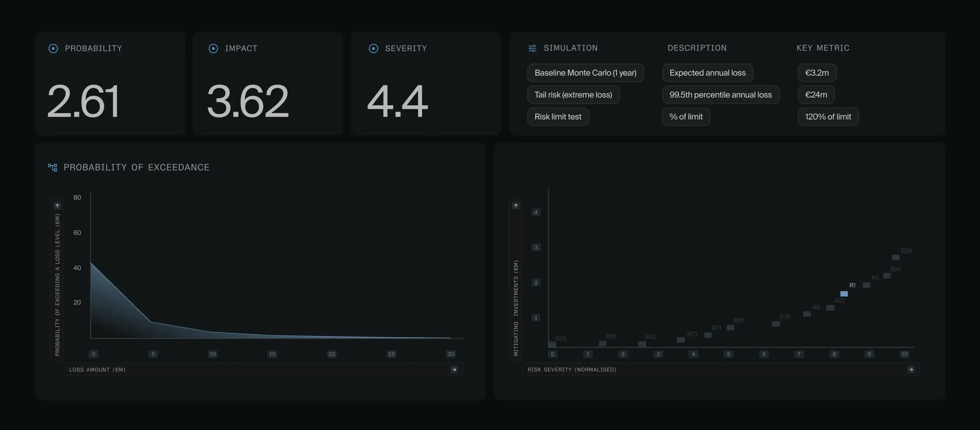Click the Severity card target icon
This screenshot has width=980, height=430.
click(374, 48)
